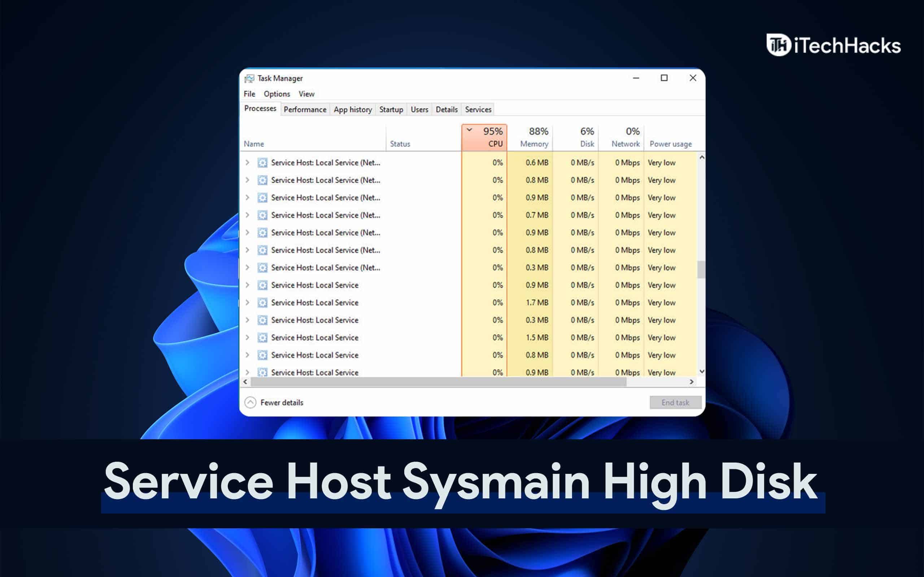Click End Task button
Screen dimensions: 924x577
tap(675, 402)
